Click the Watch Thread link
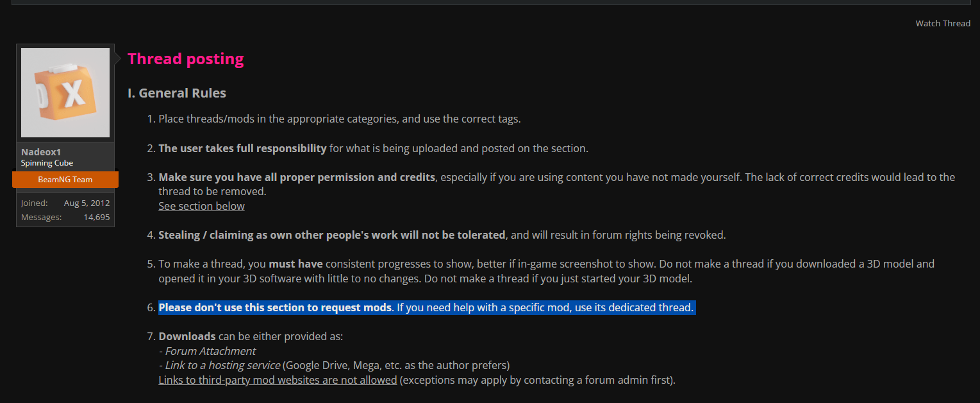The image size is (980, 403). tap(943, 23)
